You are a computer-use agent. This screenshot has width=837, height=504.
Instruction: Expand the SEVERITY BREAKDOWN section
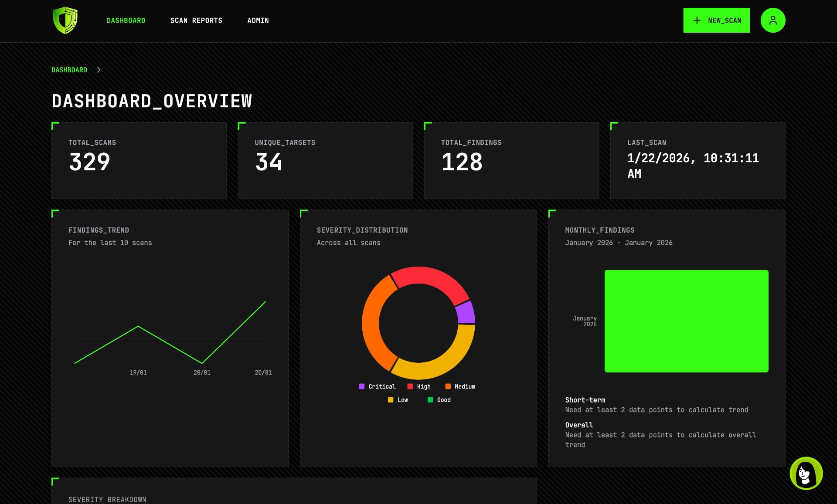coord(107,499)
